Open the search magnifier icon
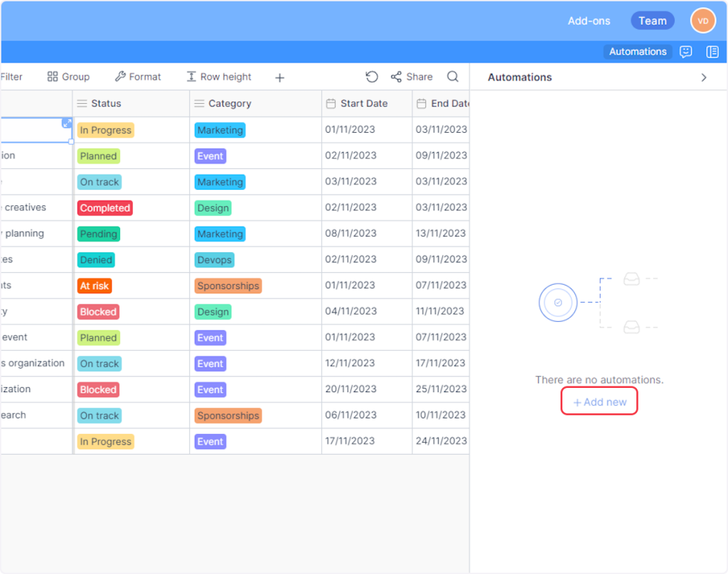Screen dimensions: 728x574 [x=453, y=77]
